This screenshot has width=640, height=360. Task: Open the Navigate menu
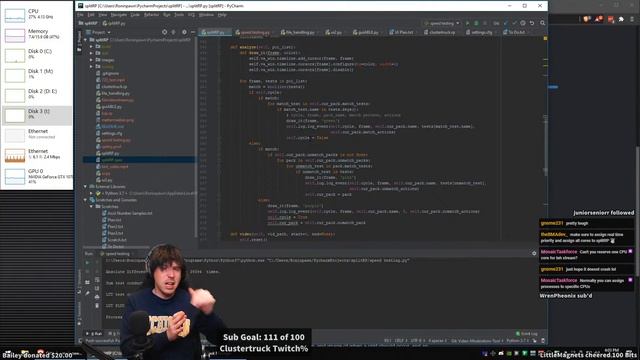[x=119, y=15]
